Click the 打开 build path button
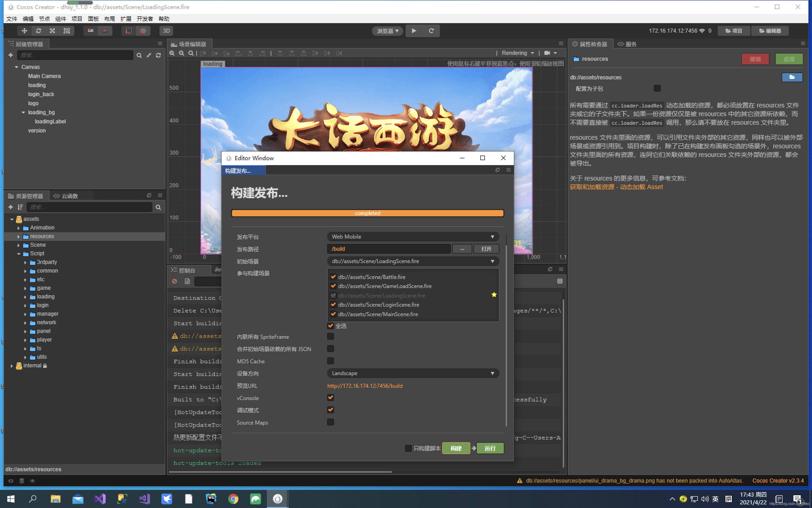The height and width of the screenshot is (508, 812). (486, 249)
